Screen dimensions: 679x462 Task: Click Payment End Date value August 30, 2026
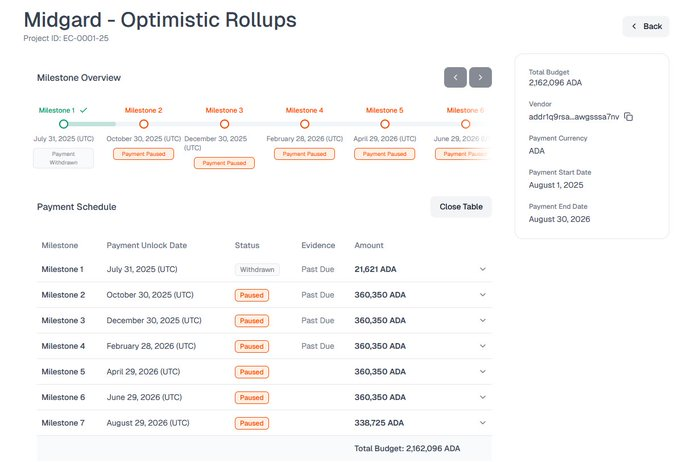[559, 219]
